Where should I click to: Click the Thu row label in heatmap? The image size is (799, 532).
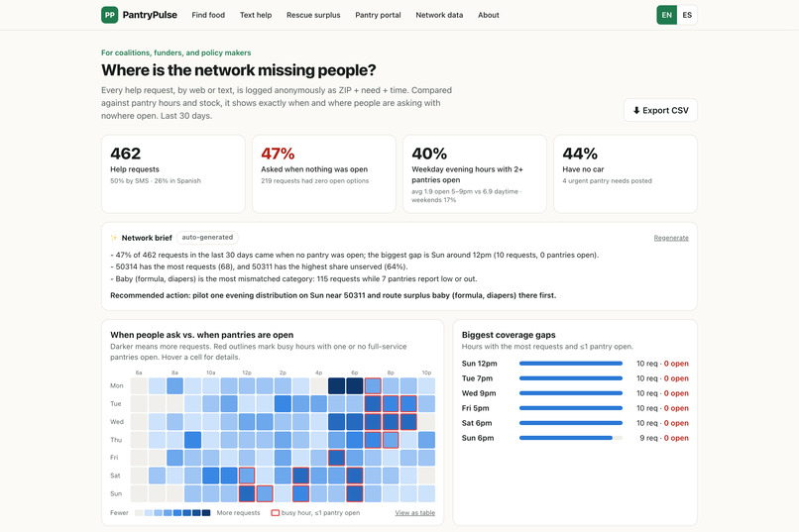pyautogui.click(x=116, y=440)
